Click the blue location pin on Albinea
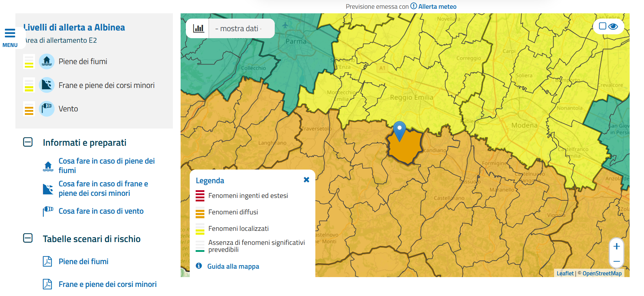 point(399,130)
